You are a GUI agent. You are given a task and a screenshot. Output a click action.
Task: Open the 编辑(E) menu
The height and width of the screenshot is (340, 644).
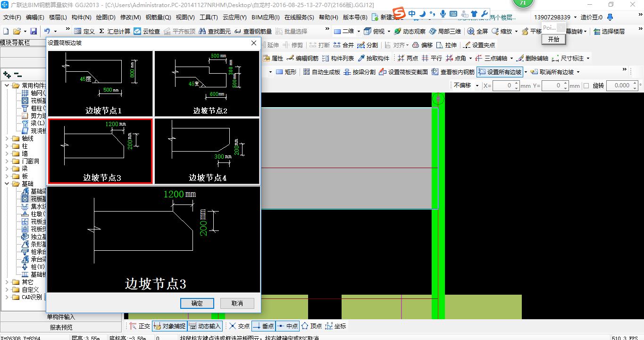pyautogui.click(x=35, y=17)
